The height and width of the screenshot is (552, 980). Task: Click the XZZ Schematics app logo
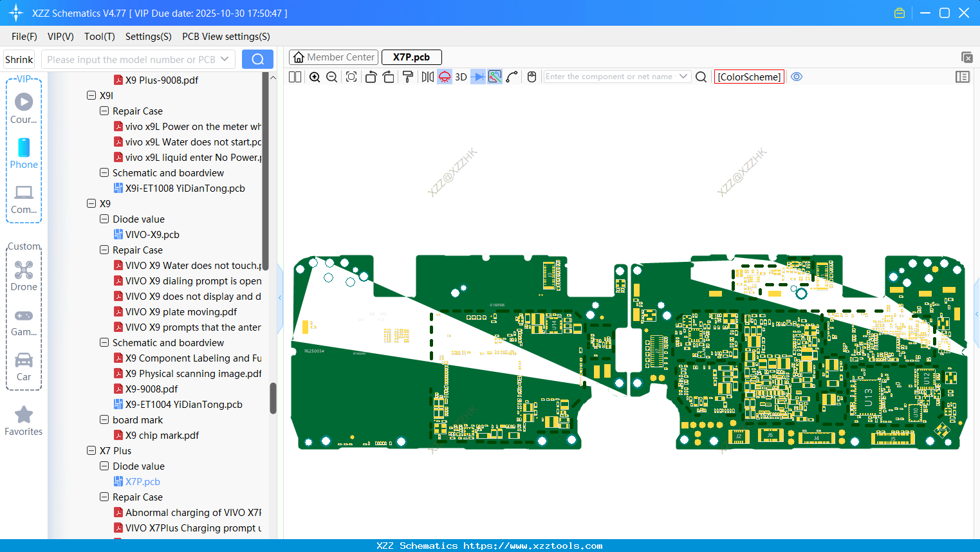pos(15,13)
